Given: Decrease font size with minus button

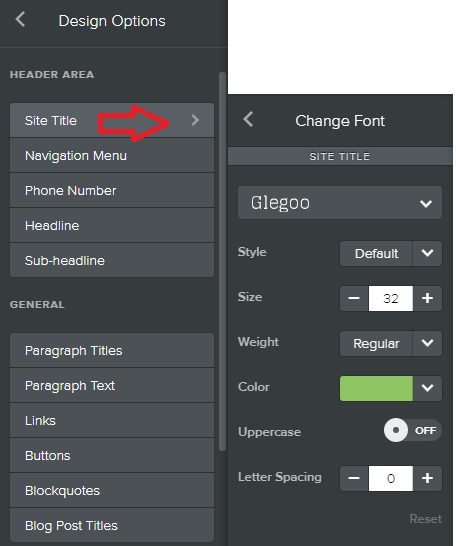Looking at the screenshot, I should point(354,298).
